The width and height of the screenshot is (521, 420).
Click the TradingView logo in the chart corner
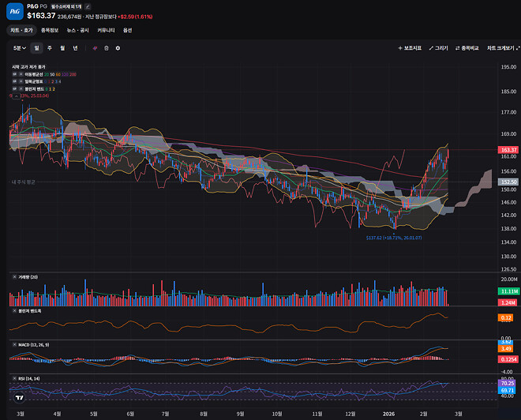coord(19,398)
